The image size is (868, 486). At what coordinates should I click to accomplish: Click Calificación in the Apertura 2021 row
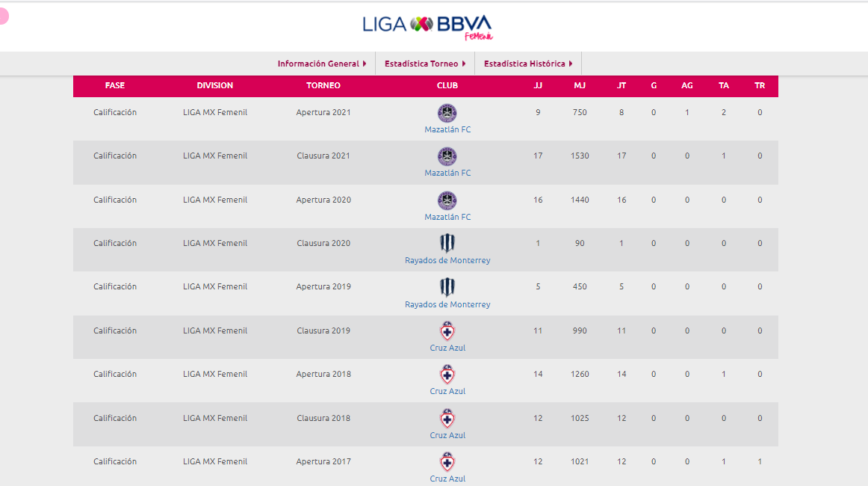(114, 112)
